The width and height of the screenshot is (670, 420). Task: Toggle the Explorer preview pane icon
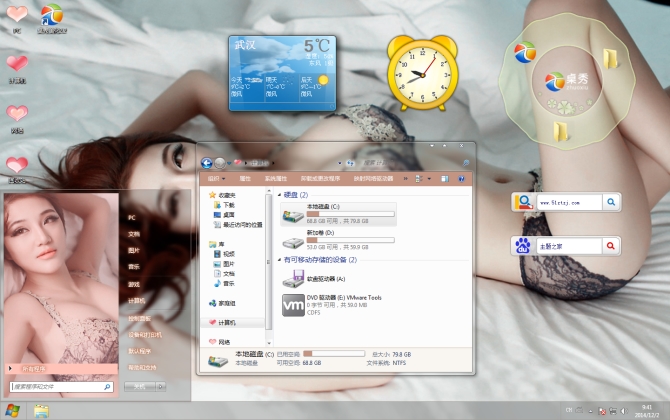[444, 179]
